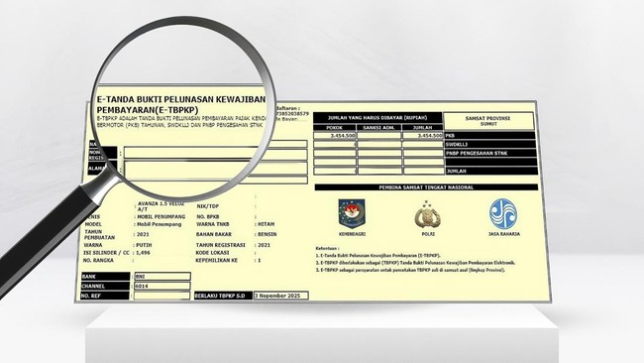Click the HITAM plate color value
This screenshot has height=363, width=644.
click(x=267, y=224)
